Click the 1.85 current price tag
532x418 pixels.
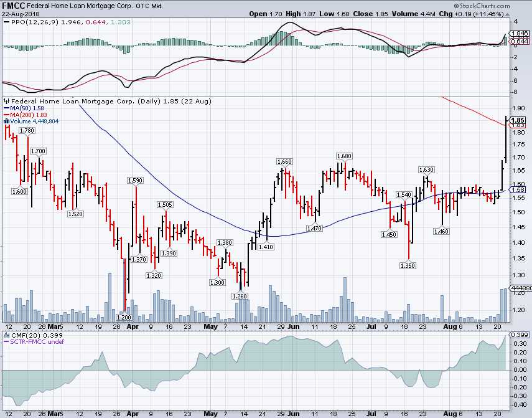coord(518,120)
